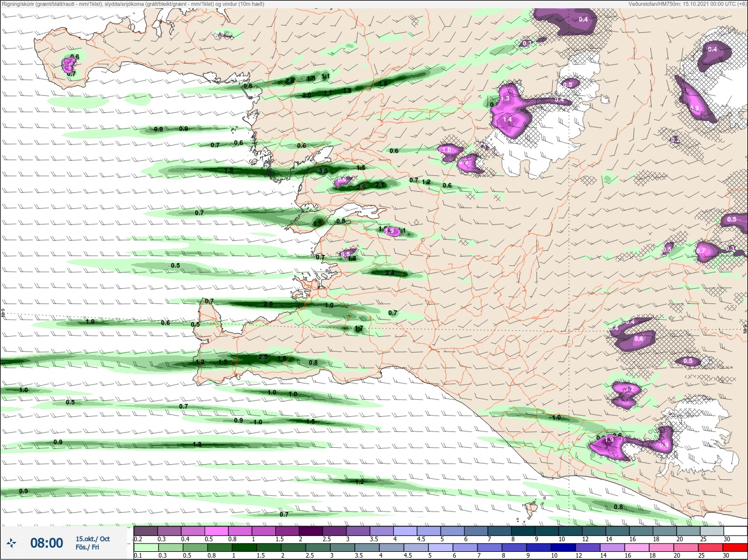Click the 3.0 precipitation value on the map
This screenshot has width=748, height=560.
pyautogui.click(x=323, y=170)
